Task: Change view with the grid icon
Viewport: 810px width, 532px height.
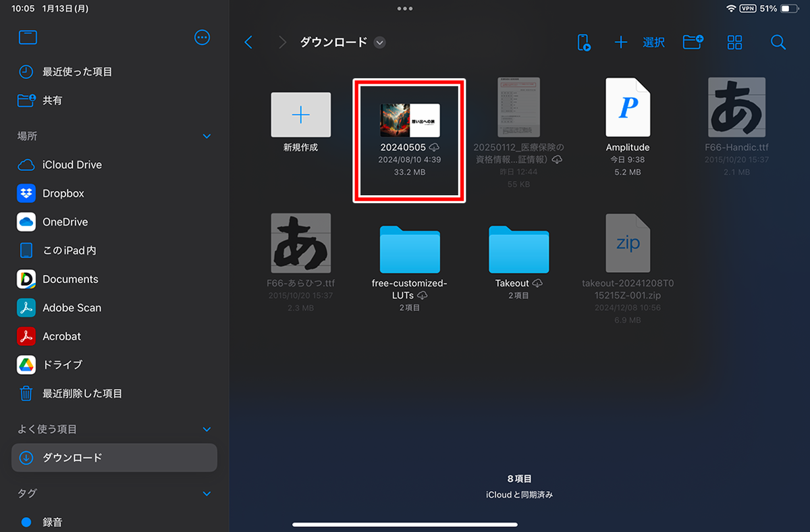Action: (735, 43)
